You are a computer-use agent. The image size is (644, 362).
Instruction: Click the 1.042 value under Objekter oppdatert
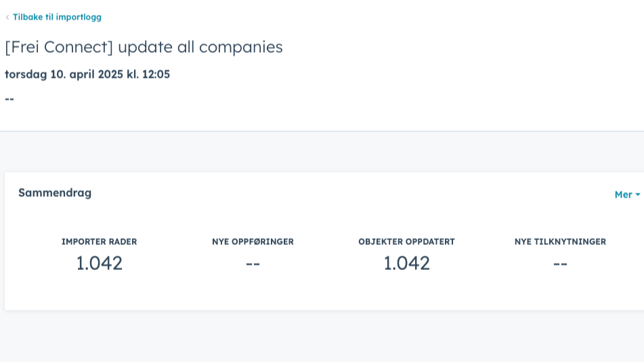[x=406, y=263]
